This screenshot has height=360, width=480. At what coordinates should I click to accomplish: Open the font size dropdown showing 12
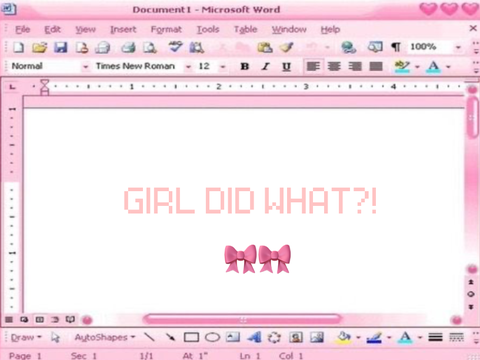(223, 67)
